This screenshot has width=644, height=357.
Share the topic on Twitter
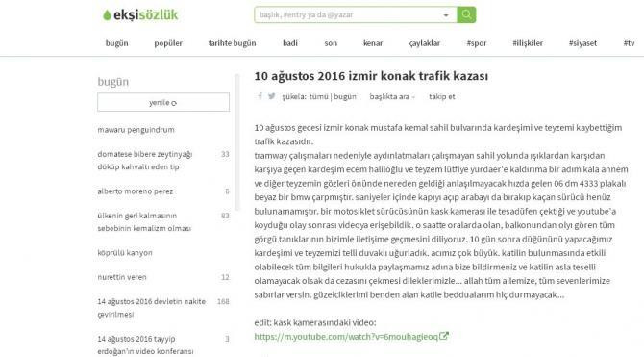coord(271,96)
